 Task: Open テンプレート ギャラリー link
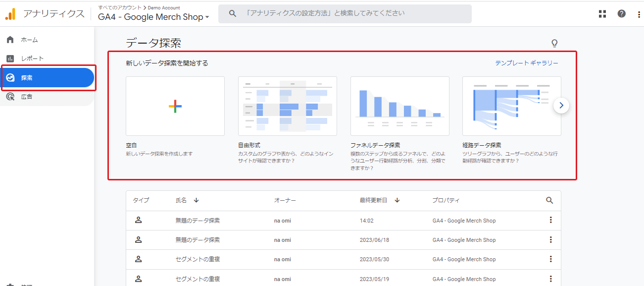527,63
